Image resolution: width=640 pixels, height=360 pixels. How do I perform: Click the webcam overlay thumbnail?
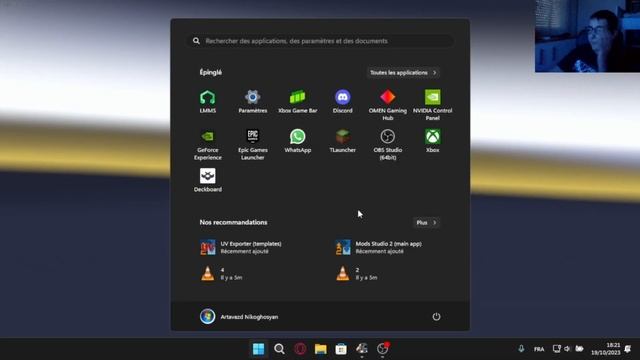[587, 36]
